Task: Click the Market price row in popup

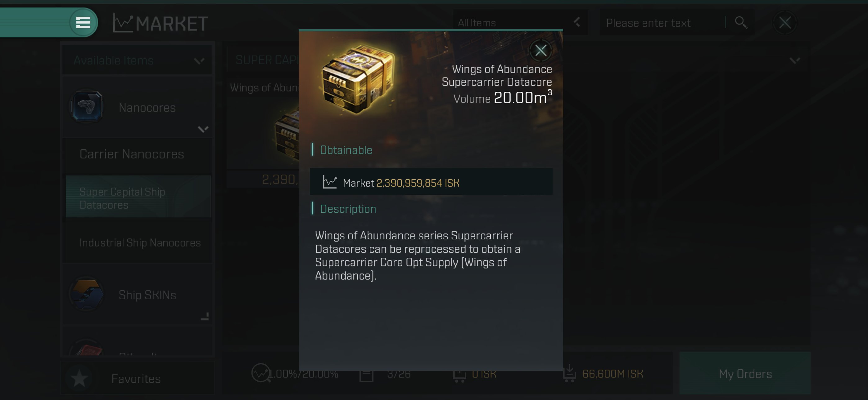Action: point(431,182)
